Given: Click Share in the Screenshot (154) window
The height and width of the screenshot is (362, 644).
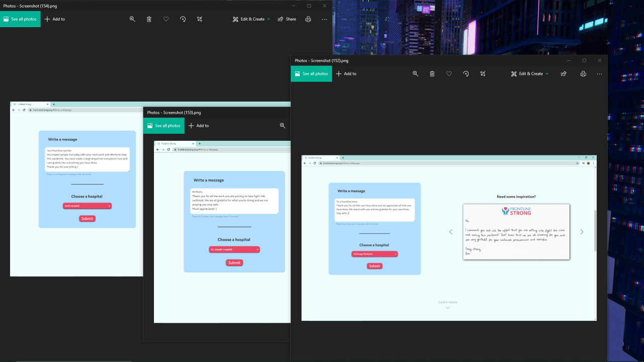Looking at the screenshot, I should click(287, 19).
